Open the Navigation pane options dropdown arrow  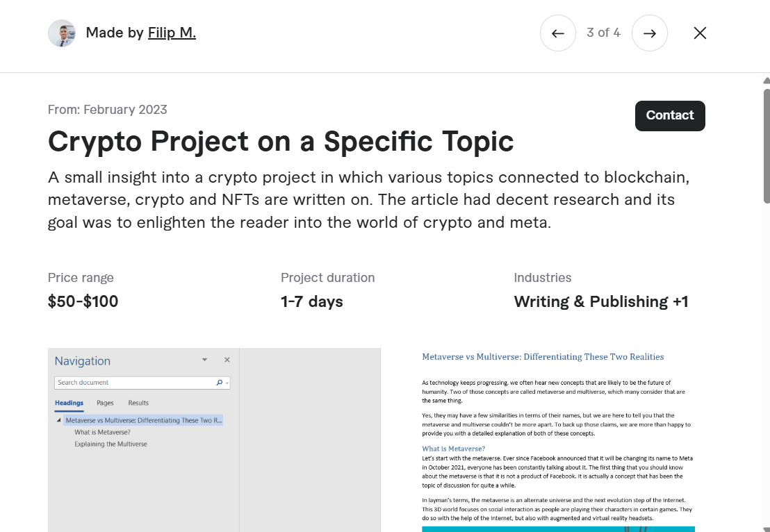tap(204, 360)
